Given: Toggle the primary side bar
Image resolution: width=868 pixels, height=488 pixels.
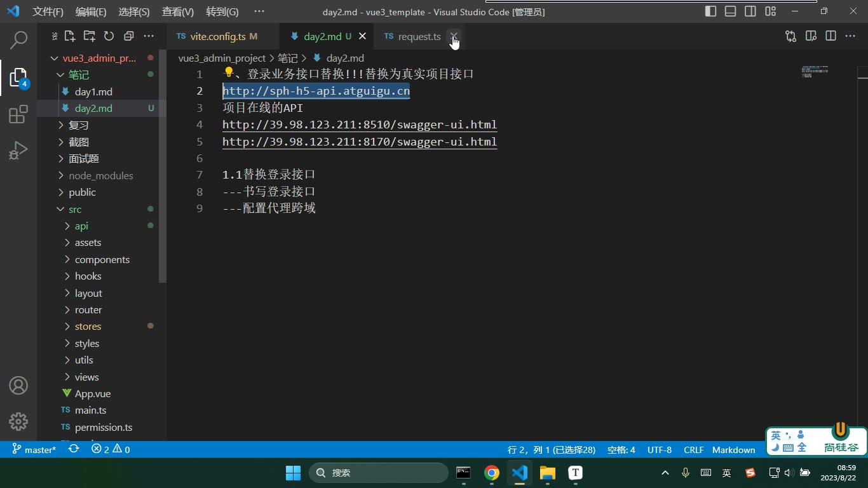Looking at the screenshot, I should coord(711,11).
